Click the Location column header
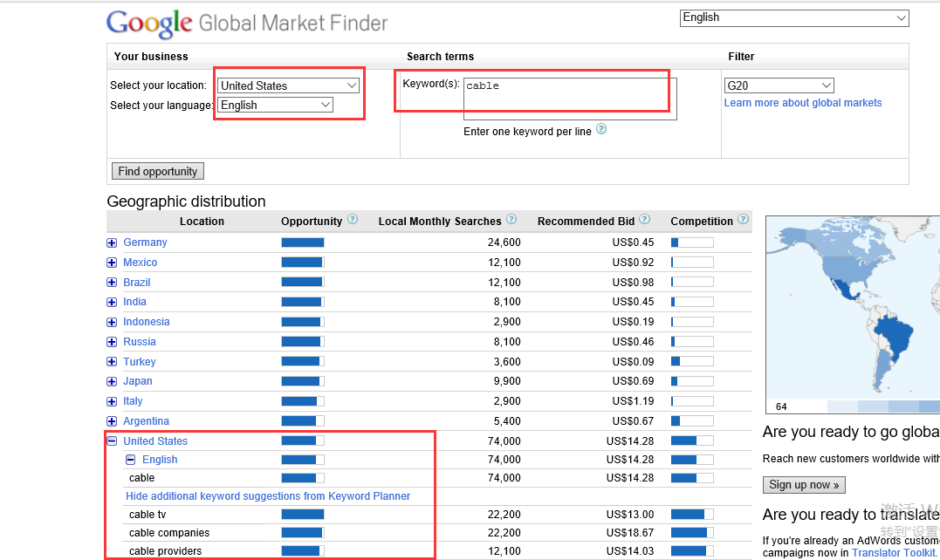 tap(202, 221)
